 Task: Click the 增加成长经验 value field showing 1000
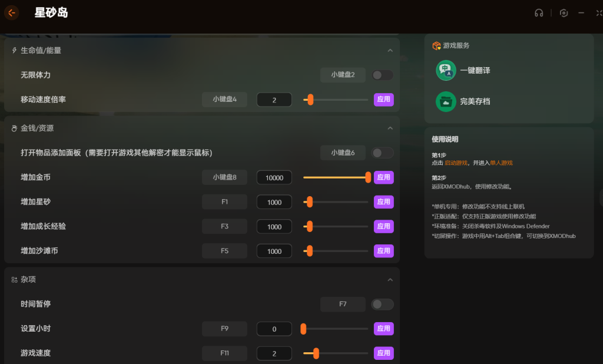(x=274, y=227)
